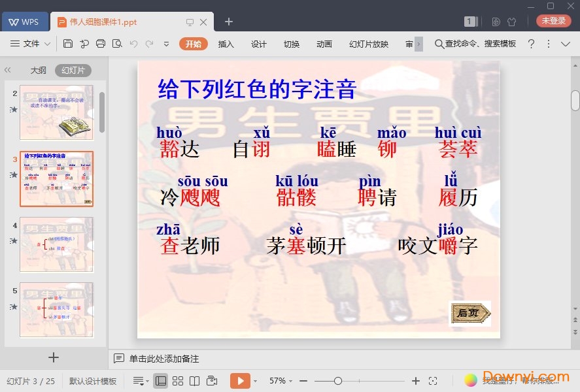Click the Save icon in quick toolbar
This screenshot has height=392, width=580.
[68, 44]
